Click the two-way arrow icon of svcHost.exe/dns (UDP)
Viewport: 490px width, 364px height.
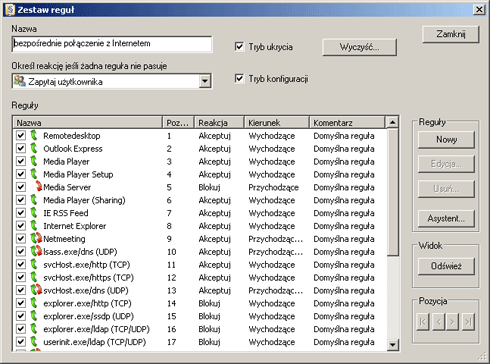tap(36, 290)
